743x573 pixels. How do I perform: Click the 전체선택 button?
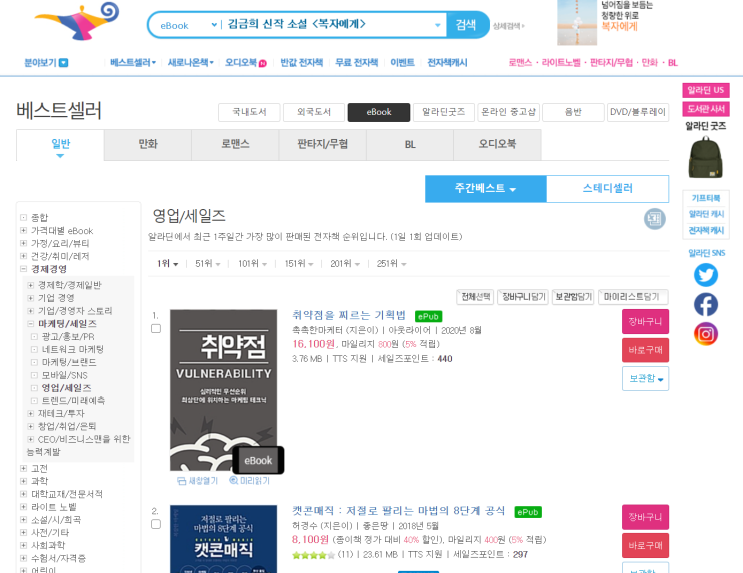point(475,297)
